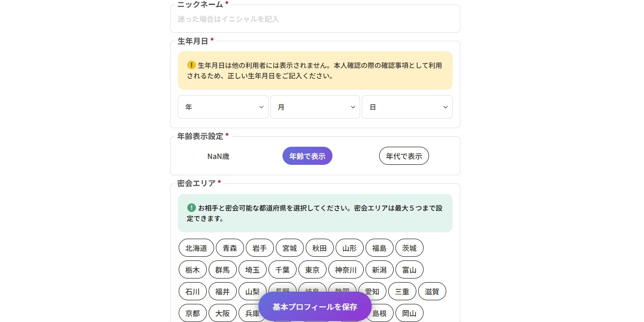Screen dimensions: 644x322
Task: Open the 年 (year) dropdown
Action: coord(223,107)
